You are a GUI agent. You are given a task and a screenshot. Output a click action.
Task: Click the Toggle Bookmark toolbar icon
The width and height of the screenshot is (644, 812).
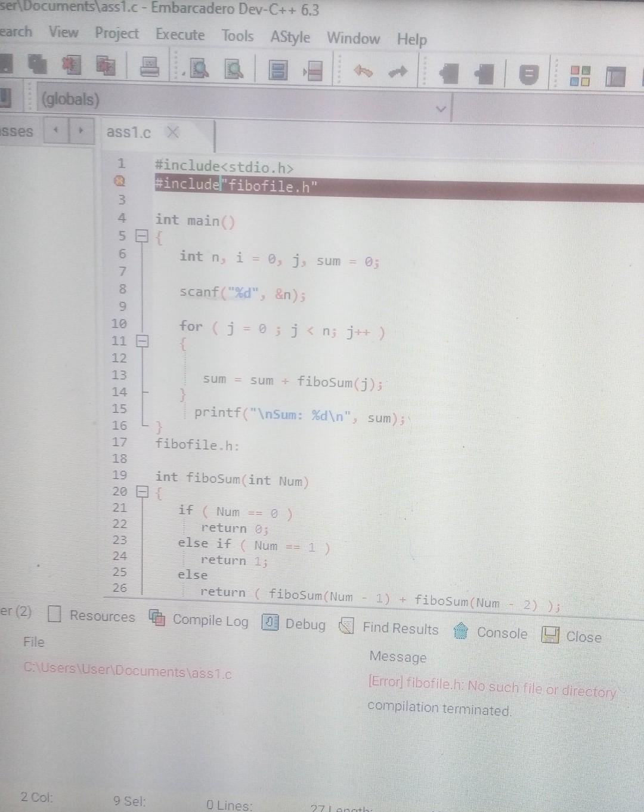450,73
